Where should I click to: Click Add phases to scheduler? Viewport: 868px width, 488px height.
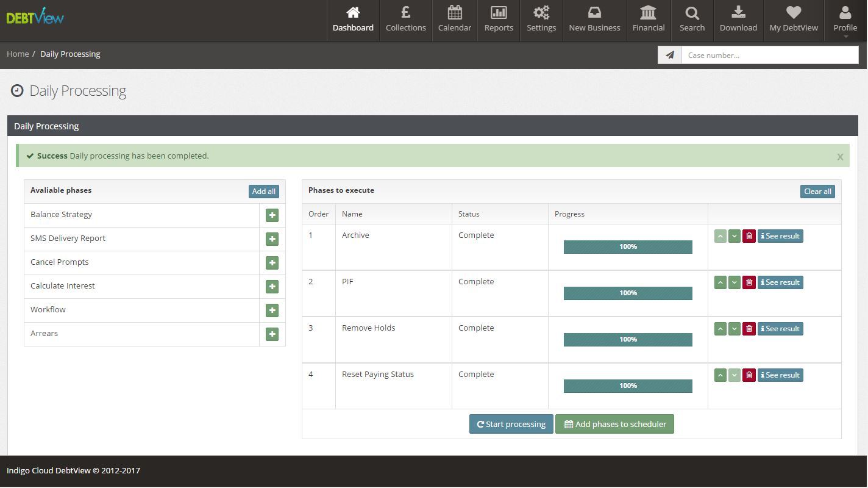(614, 424)
